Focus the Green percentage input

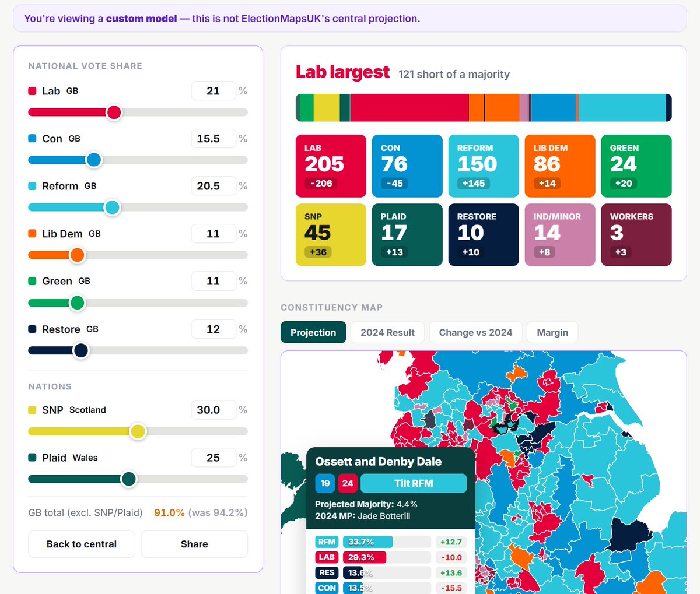(x=213, y=281)
